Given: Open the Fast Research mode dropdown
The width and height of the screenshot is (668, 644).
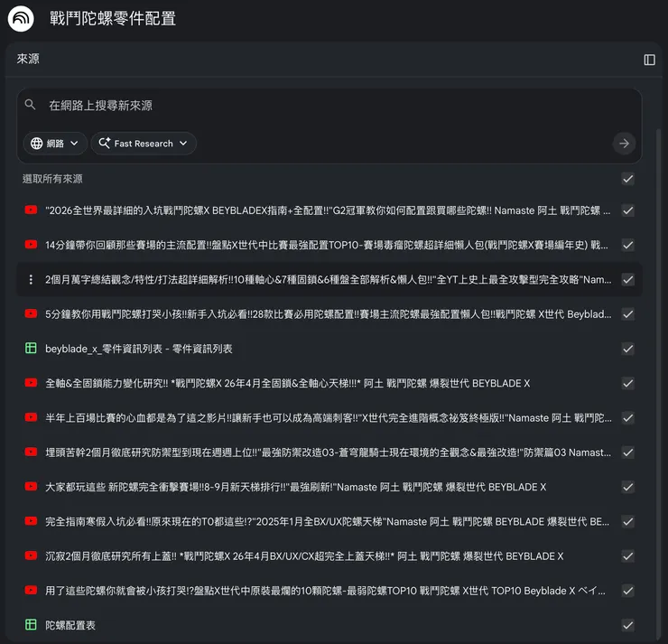Looking at the screenshot, I should pyautogui.click(x=144, y=144).
